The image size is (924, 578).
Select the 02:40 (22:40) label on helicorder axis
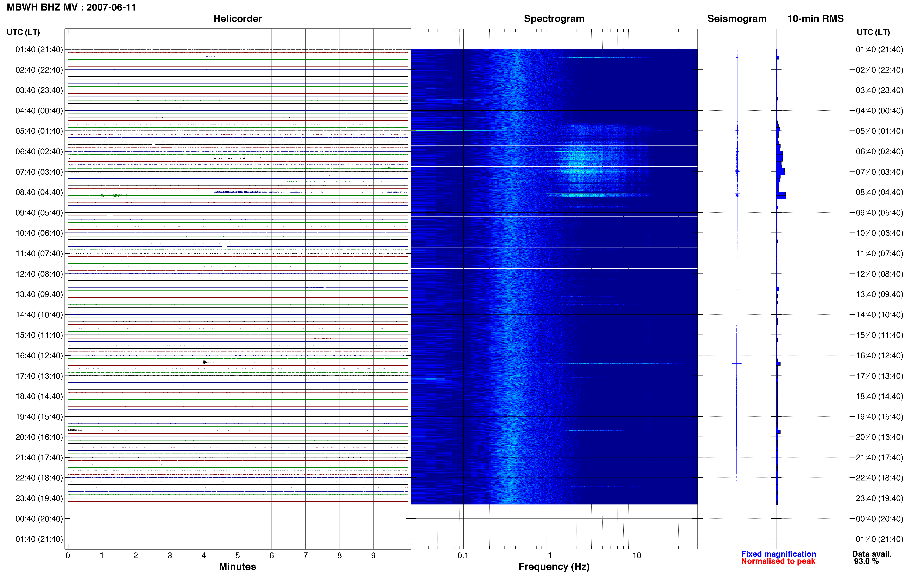click(x=39, y=70)
